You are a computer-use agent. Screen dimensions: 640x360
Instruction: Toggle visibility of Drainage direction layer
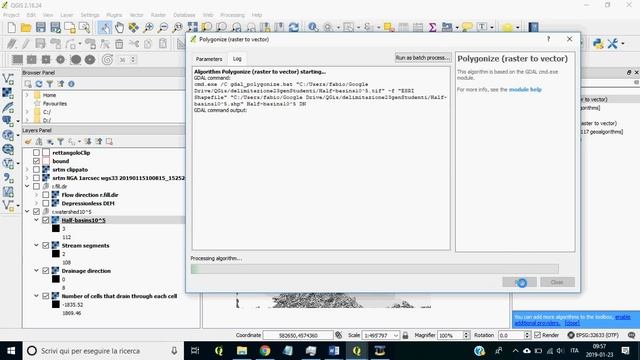coord(46,271)
